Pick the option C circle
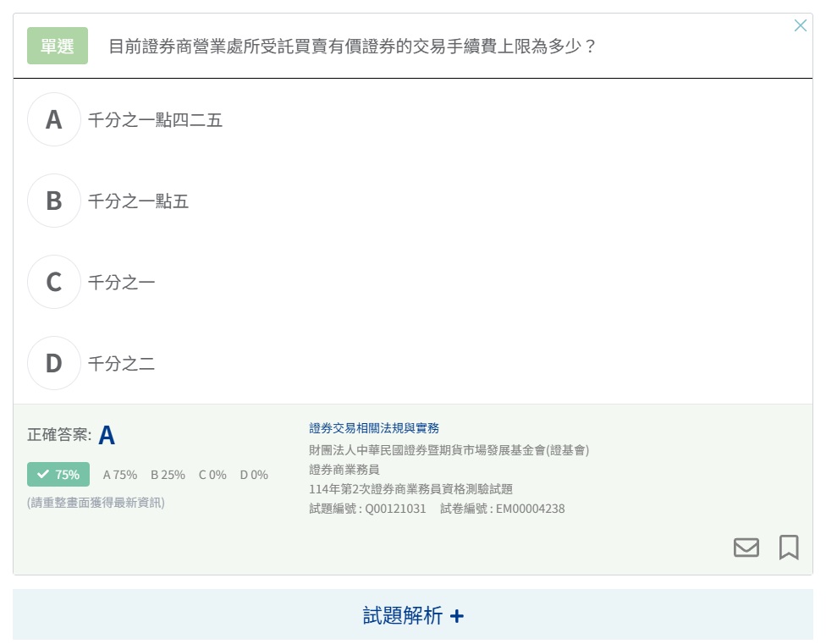Viewport: 826px width, 644px height. coord(54,282)
